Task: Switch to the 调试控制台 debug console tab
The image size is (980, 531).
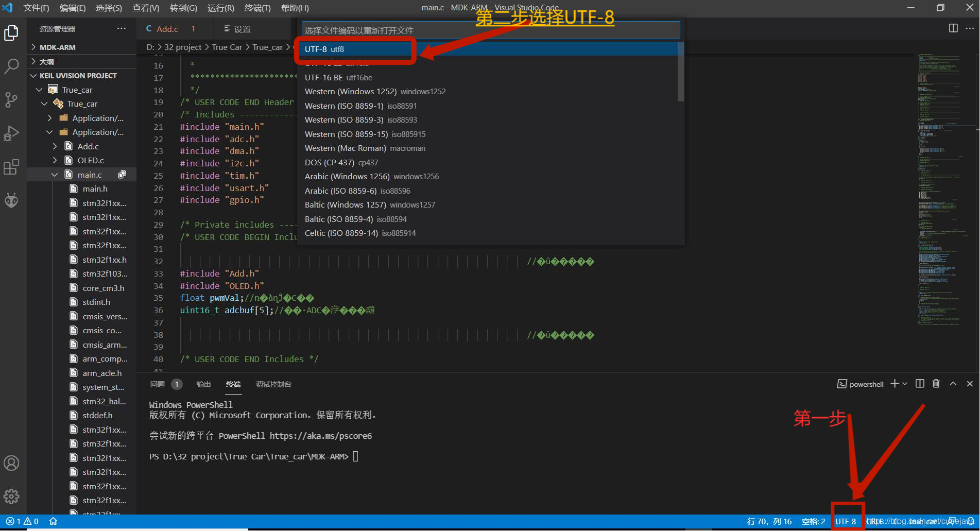Action: tap(273, 384)
